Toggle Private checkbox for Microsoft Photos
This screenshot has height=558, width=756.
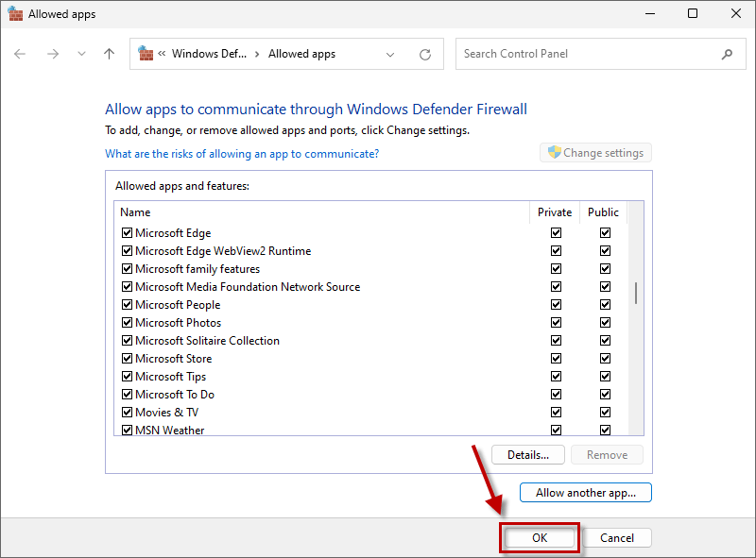pos(556,322)
